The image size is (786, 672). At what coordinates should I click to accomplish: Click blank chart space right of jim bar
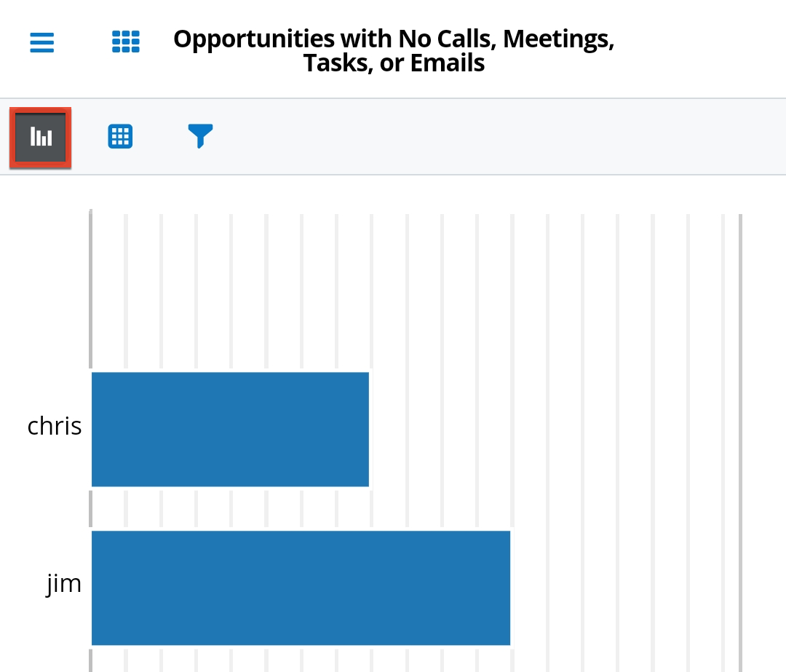[x=626, y=588]
